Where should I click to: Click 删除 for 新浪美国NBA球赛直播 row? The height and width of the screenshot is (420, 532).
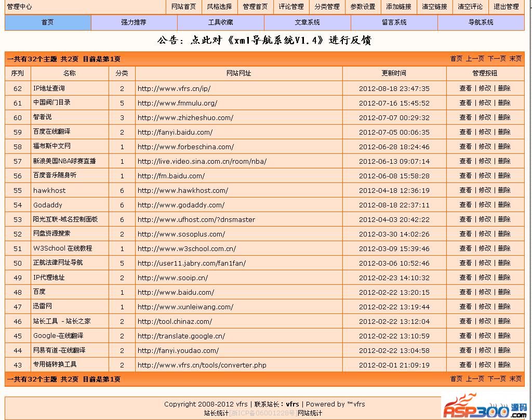[x=504, y=161]
